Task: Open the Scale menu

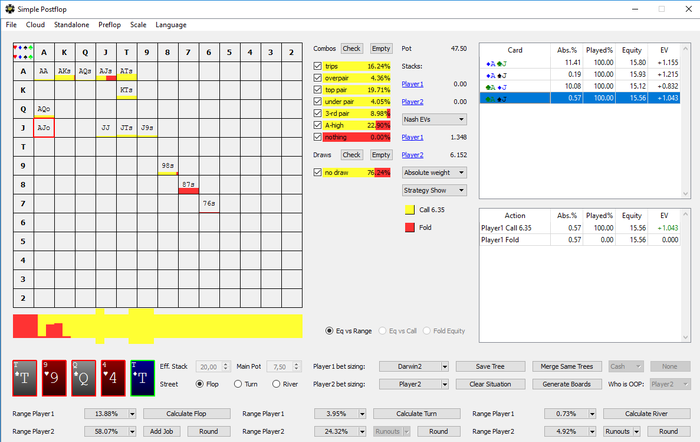Action: click(138, 25)
